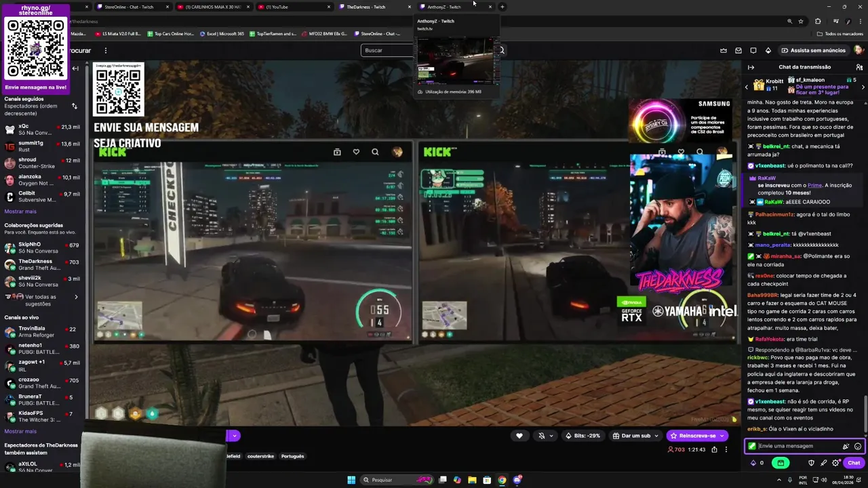Open the (1) YouTube tab

294,7
